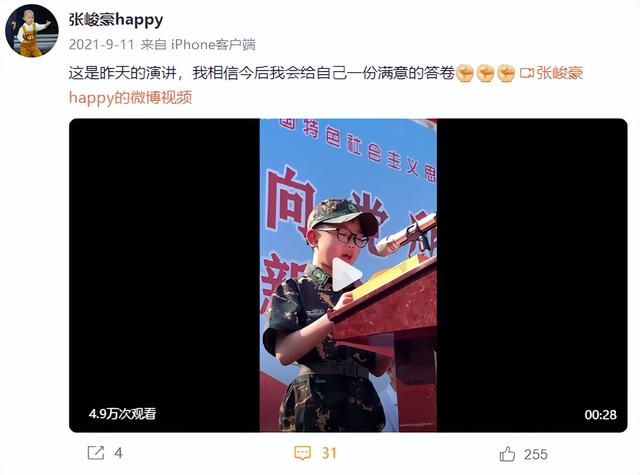Screen dimensions: 640x475
Task: Click the username 张峻豪happy
Action: (x=116, y=19)
